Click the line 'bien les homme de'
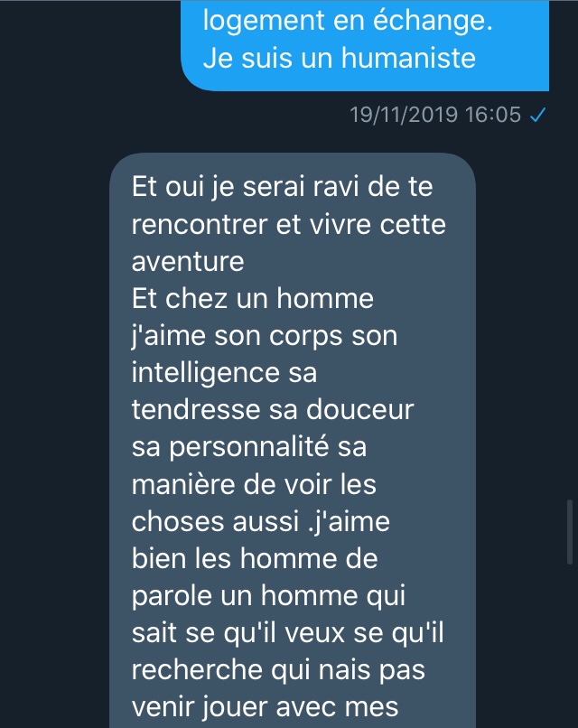This screenshot has height=728, width=578. (255, 558)
